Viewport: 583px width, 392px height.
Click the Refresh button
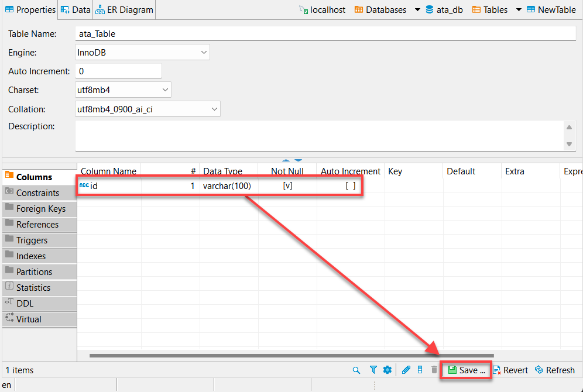coord(555,370)
